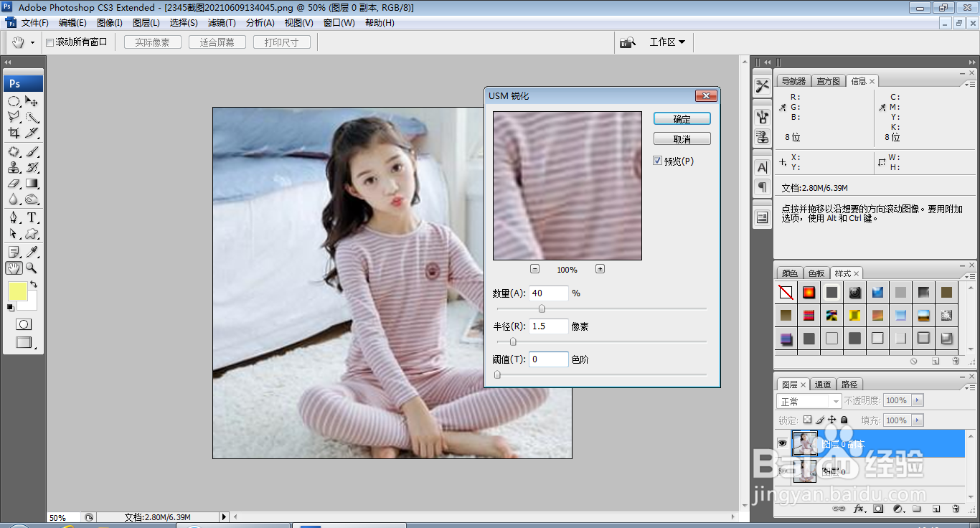This screenshot has height=528, width=980.
Task: Select the Brush tool
Action: 32,151
